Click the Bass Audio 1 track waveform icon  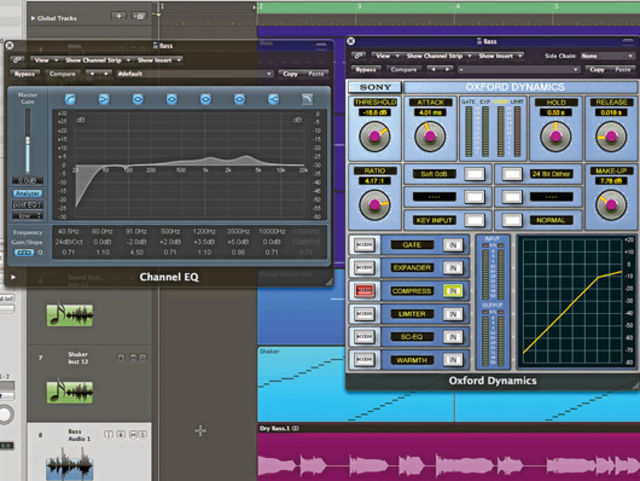70,465
